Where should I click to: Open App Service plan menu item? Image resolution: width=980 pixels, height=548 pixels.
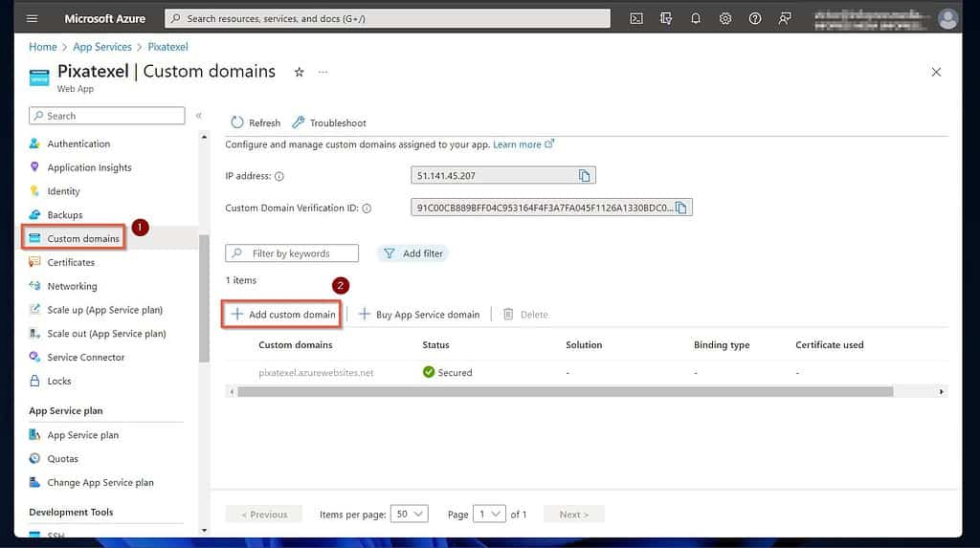(82, 435)
